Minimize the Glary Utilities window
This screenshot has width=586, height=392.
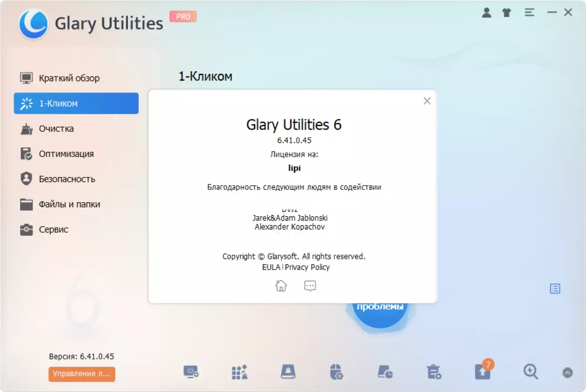click(x=552, y=13)
